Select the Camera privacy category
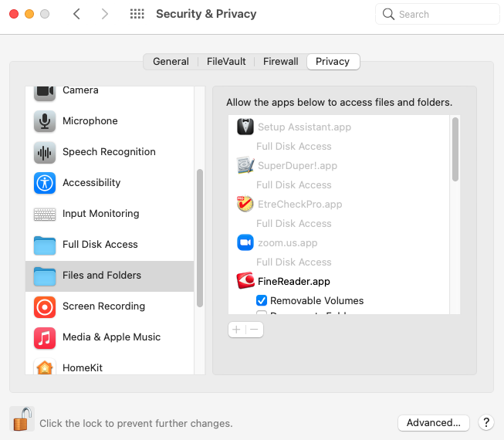 [x=80, y=91]
